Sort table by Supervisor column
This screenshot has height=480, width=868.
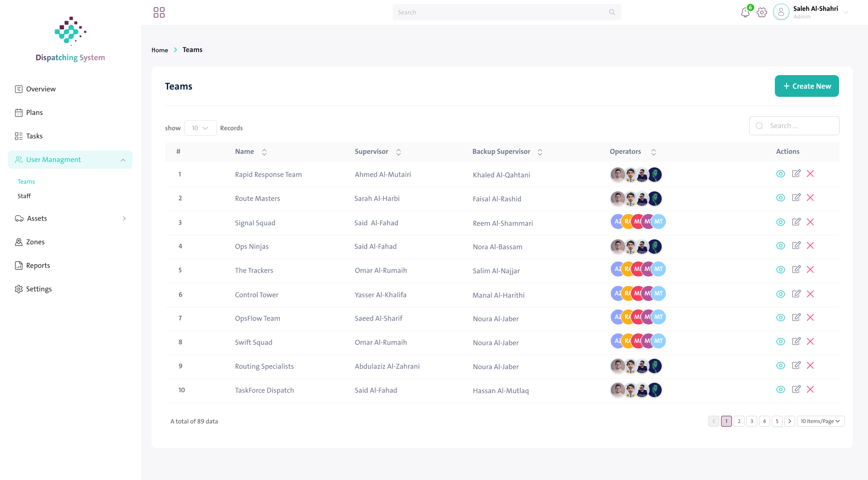click(399, 152)
